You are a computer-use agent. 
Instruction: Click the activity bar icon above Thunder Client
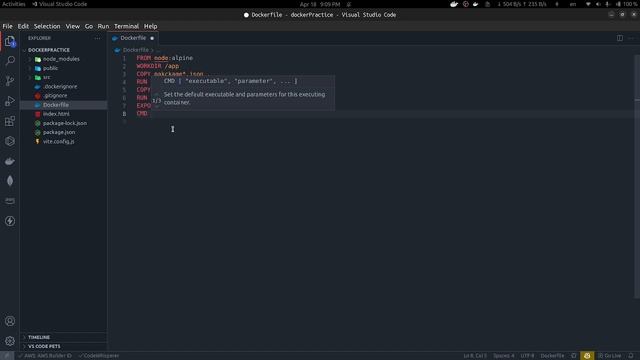[10, 201]
